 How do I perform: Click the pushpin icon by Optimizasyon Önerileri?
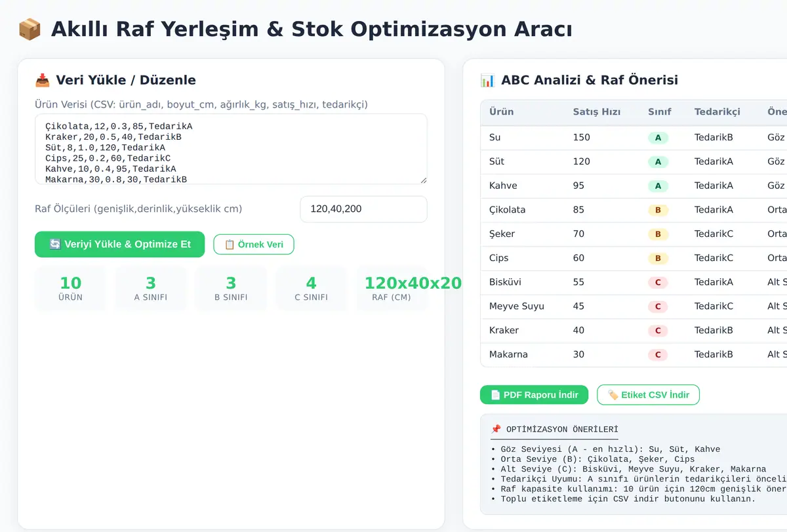coord(496,429)
